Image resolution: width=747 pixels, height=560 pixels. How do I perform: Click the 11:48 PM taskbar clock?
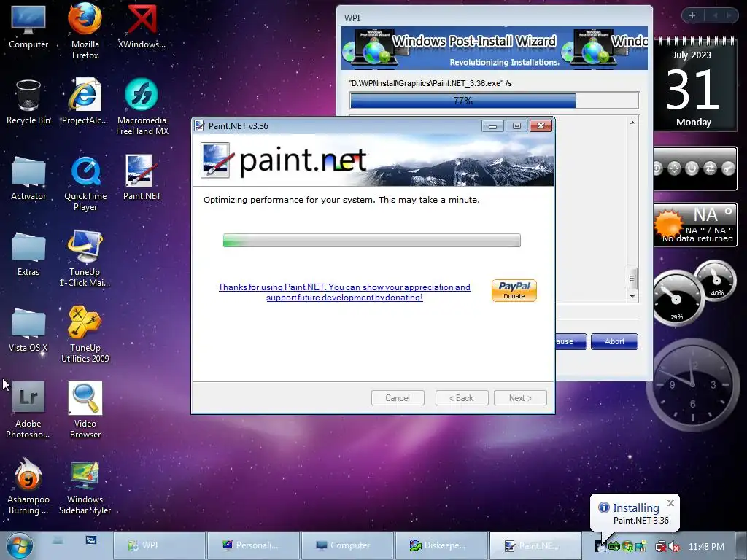pos(706,546)
